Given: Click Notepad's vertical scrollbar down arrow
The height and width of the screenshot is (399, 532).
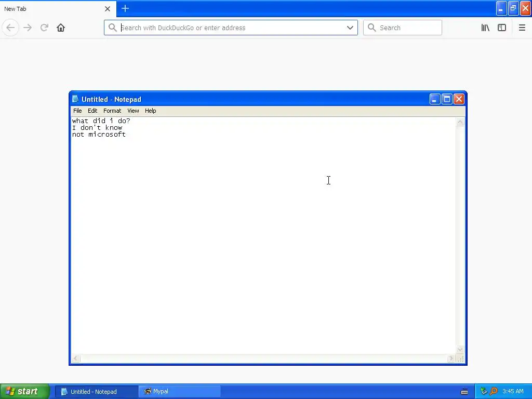Looking at the screenshot, I should (460, 350).
